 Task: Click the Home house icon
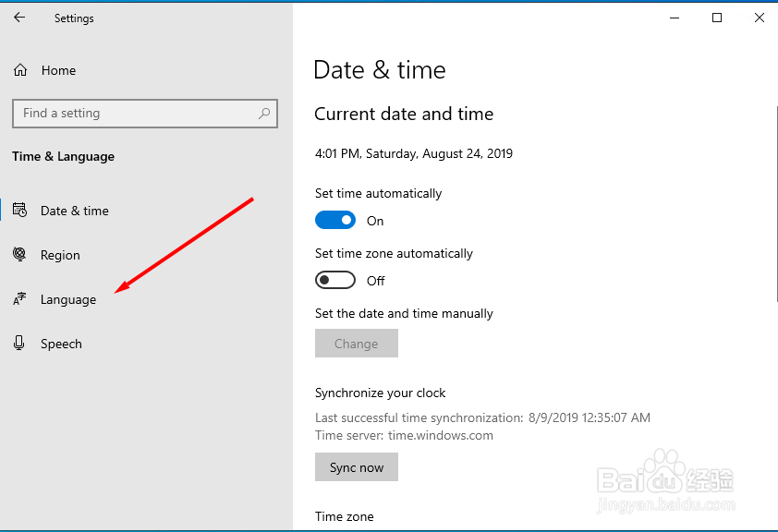pyautogui.click(x=20, y=70)
